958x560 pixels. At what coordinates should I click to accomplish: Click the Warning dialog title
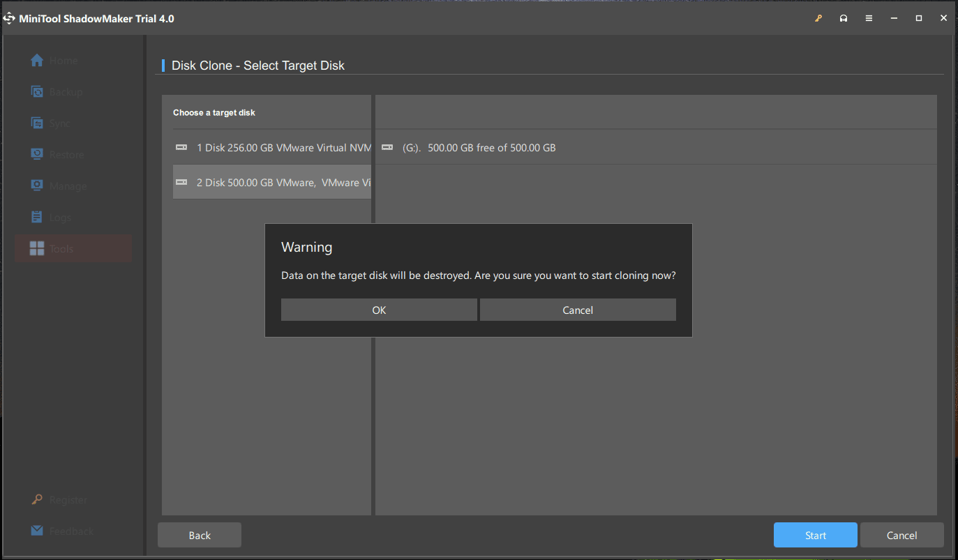306,247
